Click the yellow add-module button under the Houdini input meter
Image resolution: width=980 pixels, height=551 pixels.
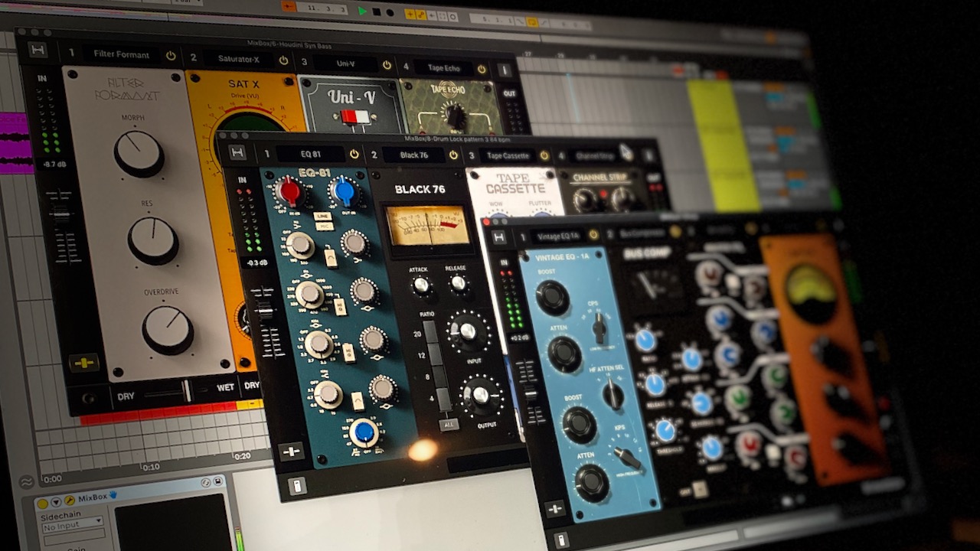pos(83,364)
